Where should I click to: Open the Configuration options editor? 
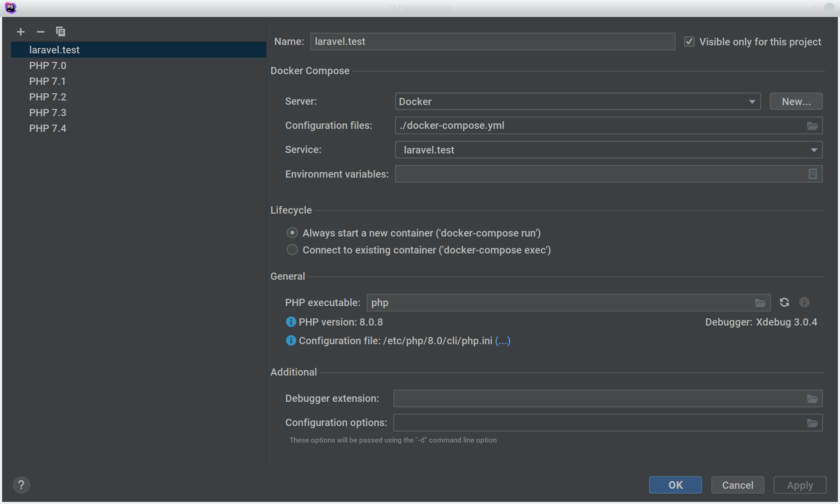[x=812, y=423]
